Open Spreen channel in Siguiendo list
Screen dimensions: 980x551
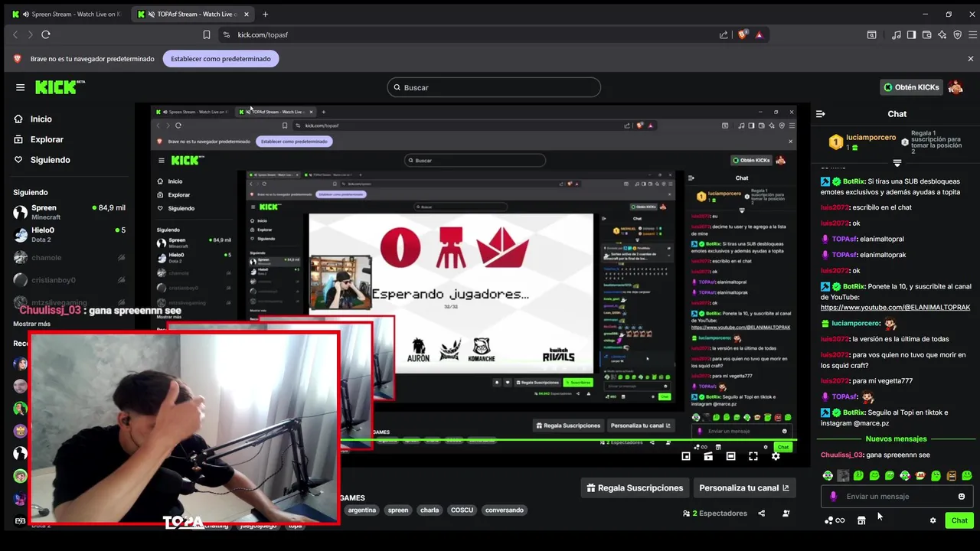(x=69, y=212)
